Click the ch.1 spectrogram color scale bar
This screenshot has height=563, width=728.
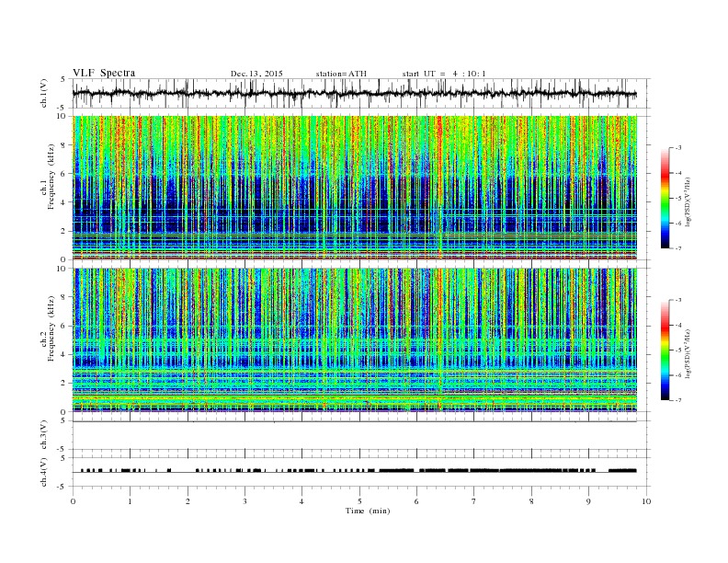[665, 198]
